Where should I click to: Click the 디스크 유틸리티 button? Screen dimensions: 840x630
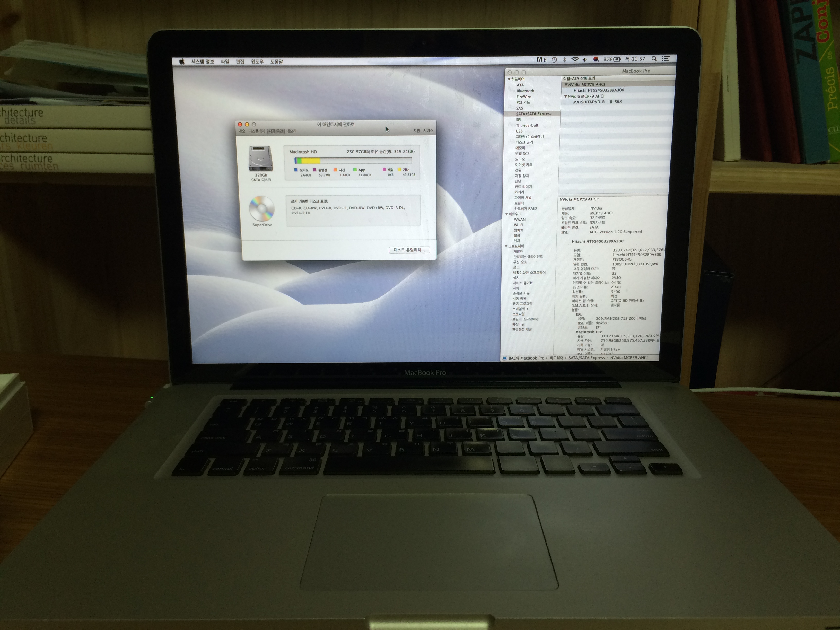(x=409, y=250)
